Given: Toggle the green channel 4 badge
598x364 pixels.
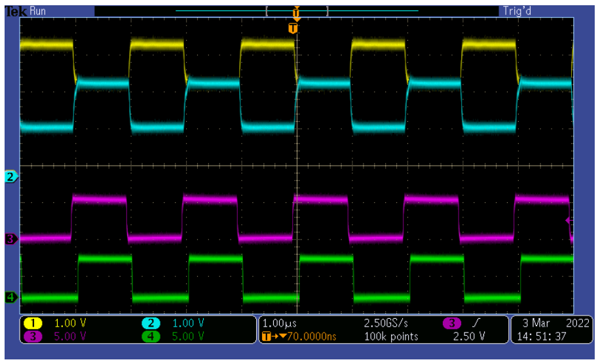Looking at the screenshot, I should pos(151,337).
